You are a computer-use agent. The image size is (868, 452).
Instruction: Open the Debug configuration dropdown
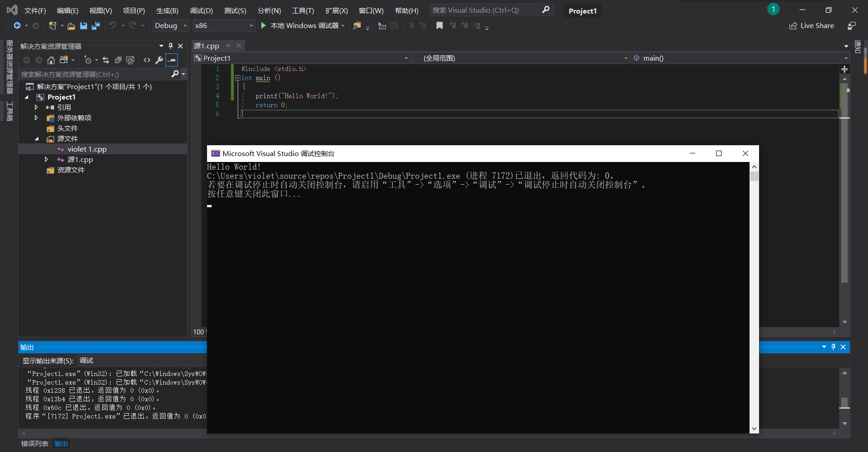click(x=170, y=26)
